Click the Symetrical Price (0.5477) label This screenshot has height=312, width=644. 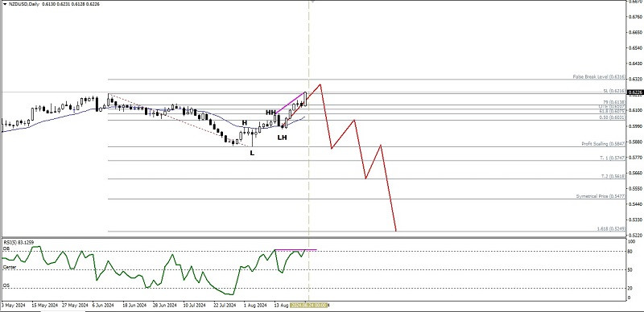click(601, 196)
